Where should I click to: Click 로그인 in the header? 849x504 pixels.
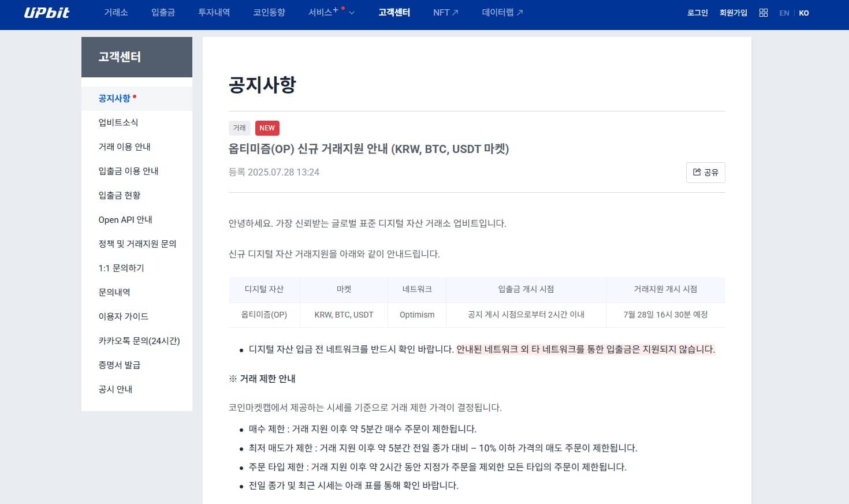tap(697, 13)
